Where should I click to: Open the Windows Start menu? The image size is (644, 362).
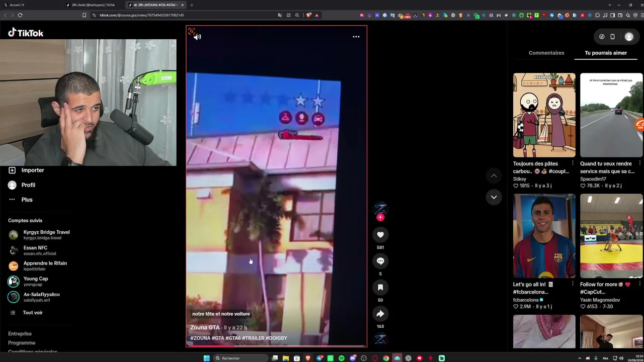(x=206, y=358)
